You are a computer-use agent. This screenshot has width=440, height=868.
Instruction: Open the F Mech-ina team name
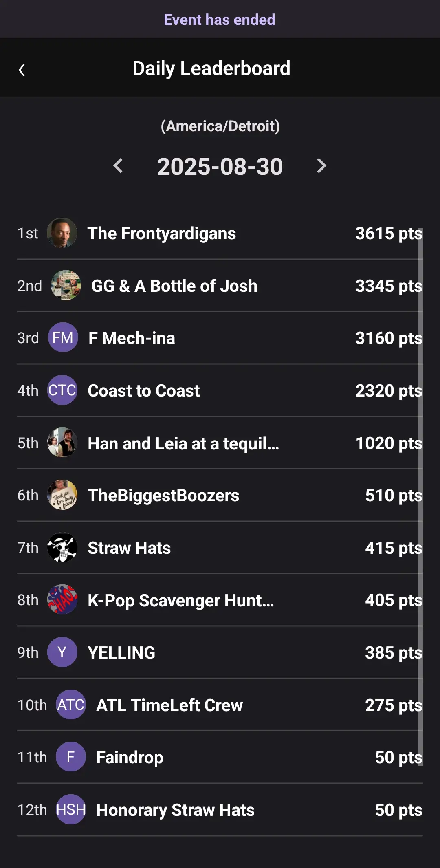[132, 338]
